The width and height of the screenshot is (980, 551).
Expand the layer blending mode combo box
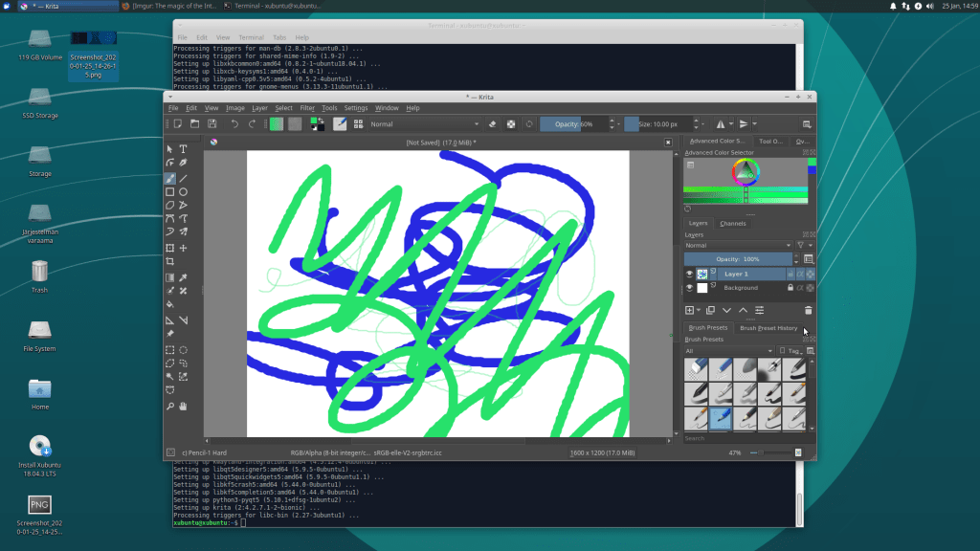pos(738,245)
